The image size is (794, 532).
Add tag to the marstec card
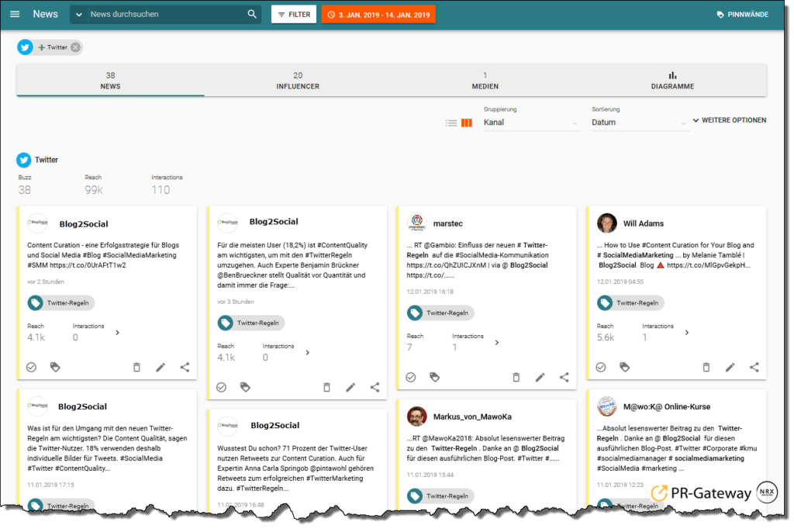coord(434,378)
